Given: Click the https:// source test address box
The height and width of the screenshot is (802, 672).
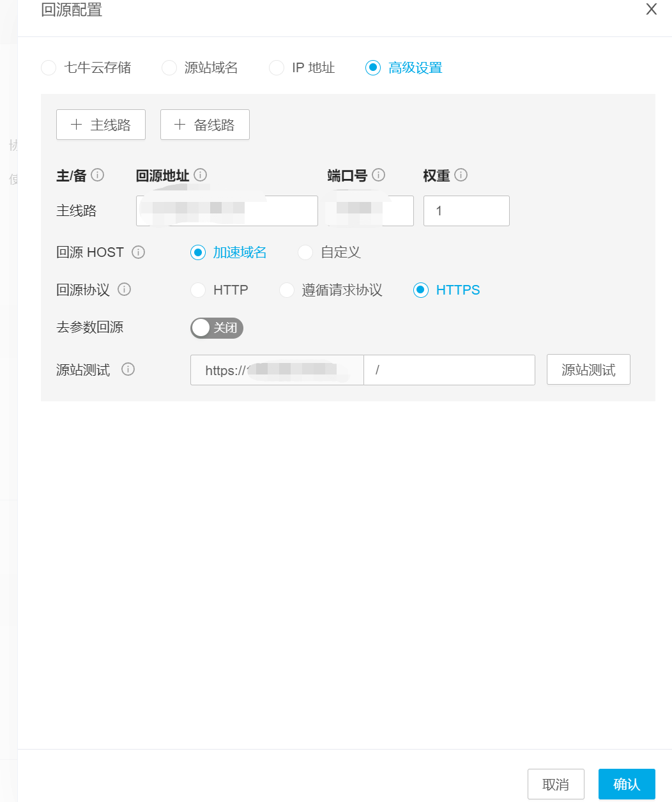Looking at the screenshot, I should tap(277, 370).
